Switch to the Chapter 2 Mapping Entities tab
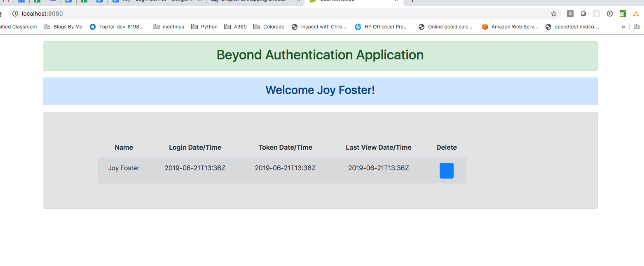 251,1
